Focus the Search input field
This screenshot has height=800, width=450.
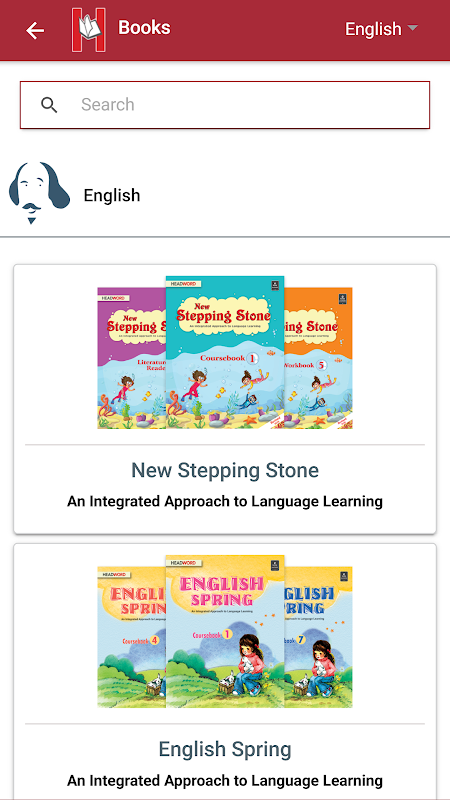point(225,105)
